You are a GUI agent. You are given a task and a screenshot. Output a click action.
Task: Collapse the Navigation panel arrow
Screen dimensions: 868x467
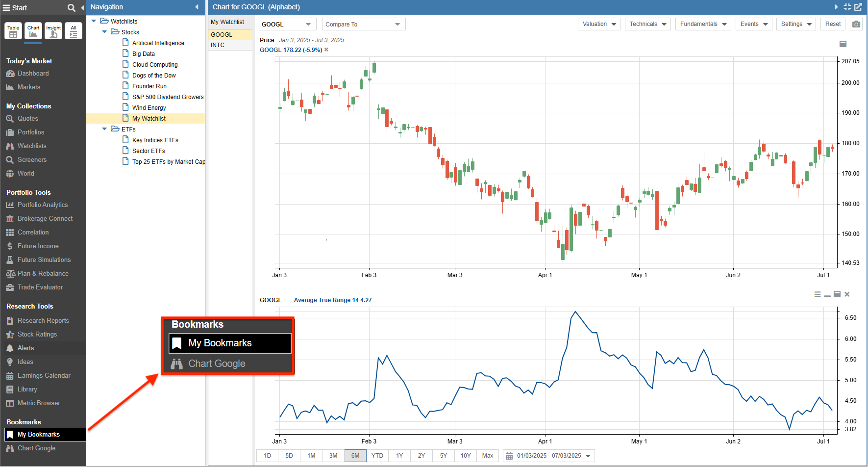pyautogui.click(x=197, y=7)
